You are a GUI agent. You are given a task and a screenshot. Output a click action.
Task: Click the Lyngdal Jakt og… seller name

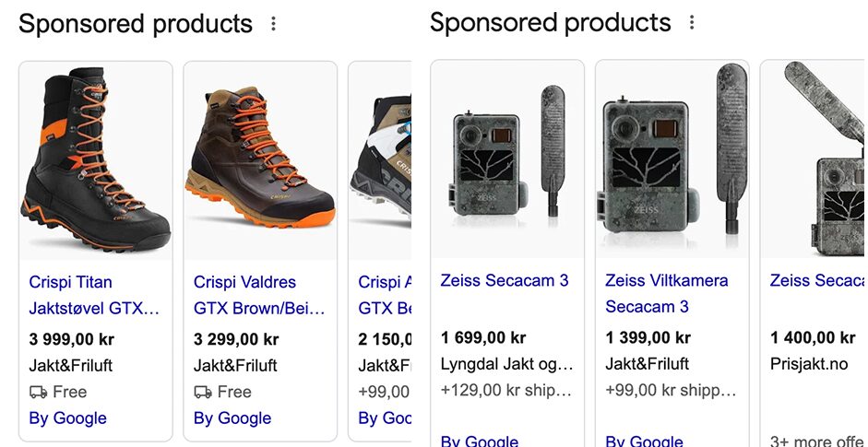pyautogui.click(x=506, y=364)
